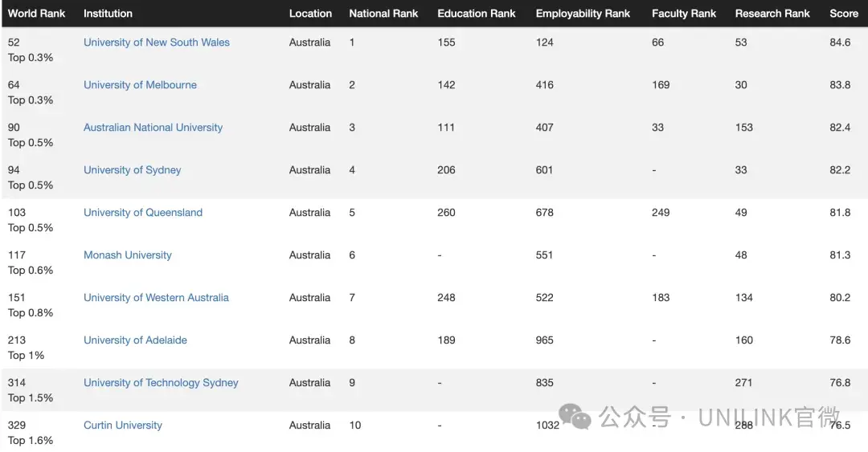The width and height of the screenshot is (868, 452).
Task: Visit the University of Sydney page
Action: click(132, 170)
